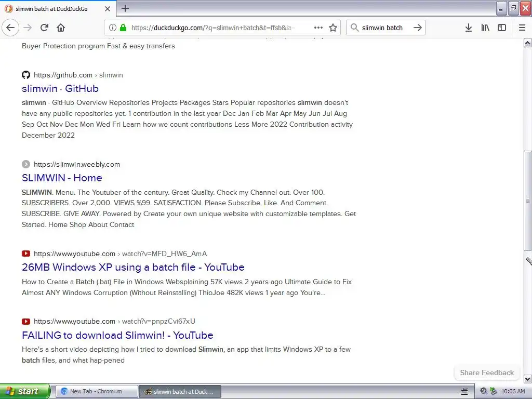Click slimwin batch at Duck... taskbar button
This screenshot has height=399, width=532.
tap(180, 391)
